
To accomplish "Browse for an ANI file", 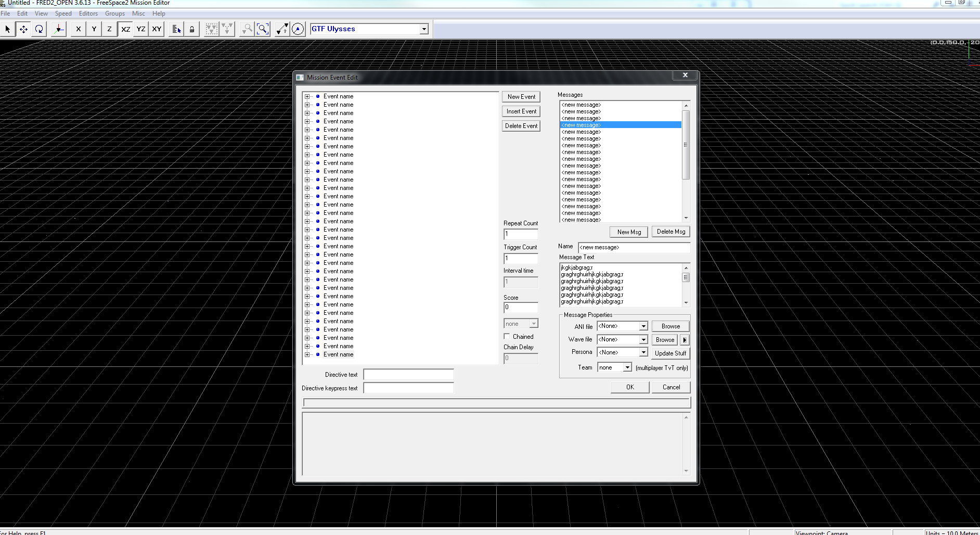I will 670,326.
